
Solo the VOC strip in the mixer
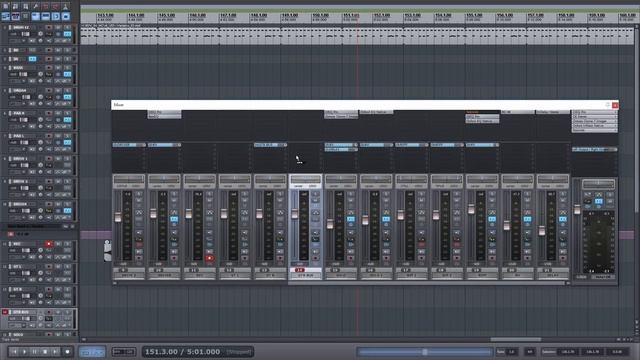coord(209,194)
